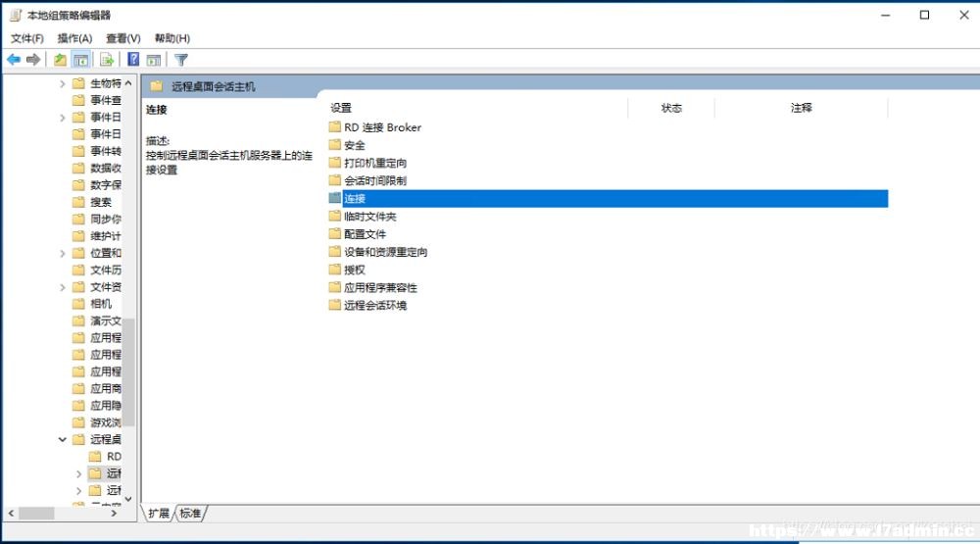Click the Filter funnel toolbar icon

[x=181, y=60]
